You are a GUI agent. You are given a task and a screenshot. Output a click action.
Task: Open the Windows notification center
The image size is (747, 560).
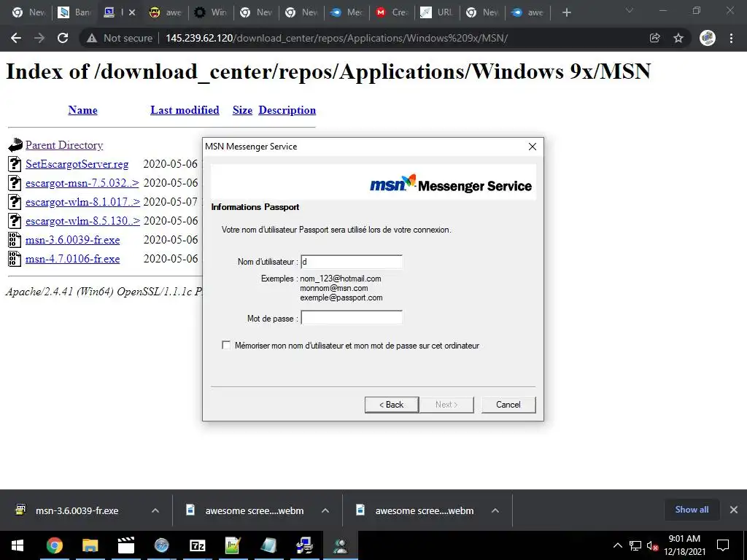click(x=723, y=545)
